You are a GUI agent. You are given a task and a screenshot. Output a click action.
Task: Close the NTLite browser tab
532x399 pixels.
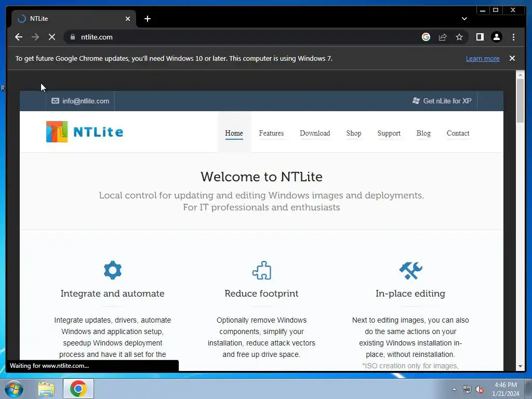pos(128,19)
